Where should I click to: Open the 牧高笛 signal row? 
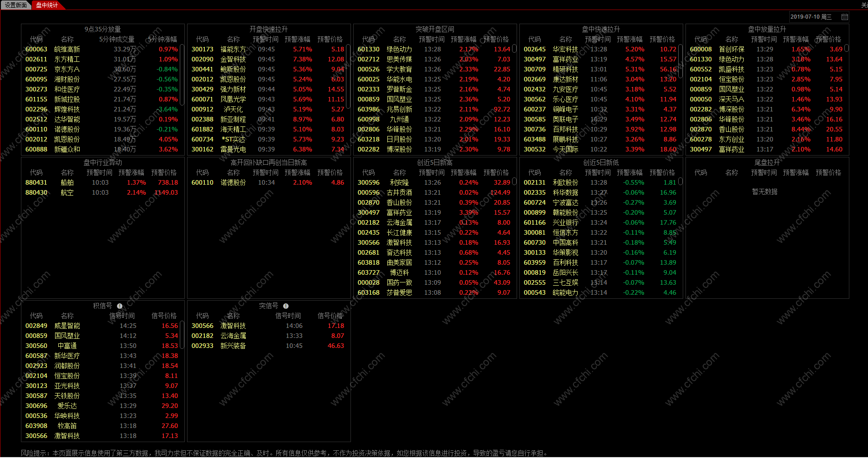(x=102, y=426)
